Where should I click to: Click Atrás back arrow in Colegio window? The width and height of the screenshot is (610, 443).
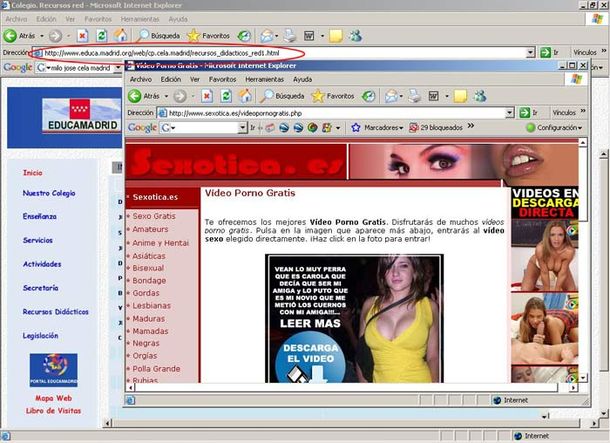(x=11, y=36)
